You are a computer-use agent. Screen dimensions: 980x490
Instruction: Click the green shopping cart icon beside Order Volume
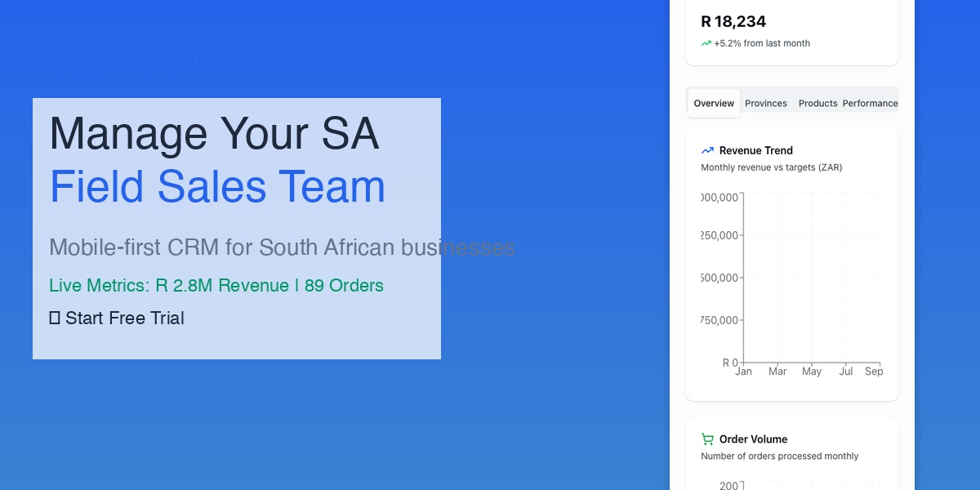707,439
